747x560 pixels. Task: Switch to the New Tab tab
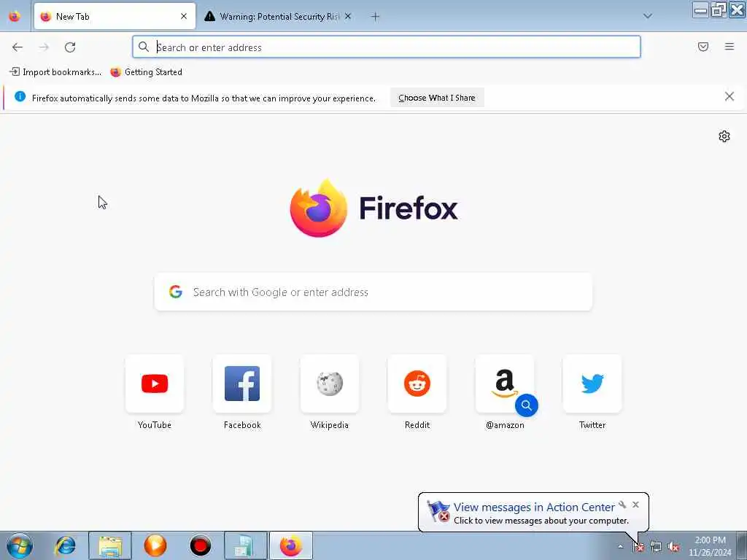[115, 16]
